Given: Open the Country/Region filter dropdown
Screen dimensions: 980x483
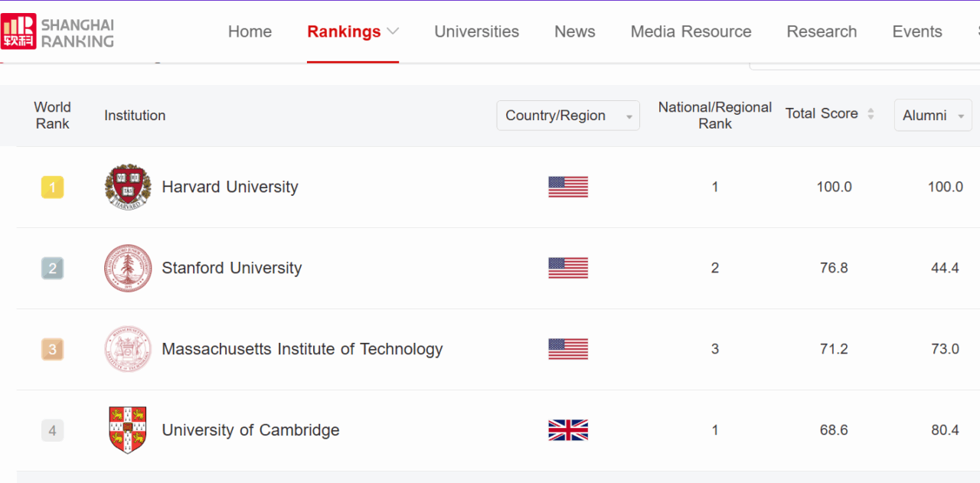Looking at the screenshot, I should [567, 116].
